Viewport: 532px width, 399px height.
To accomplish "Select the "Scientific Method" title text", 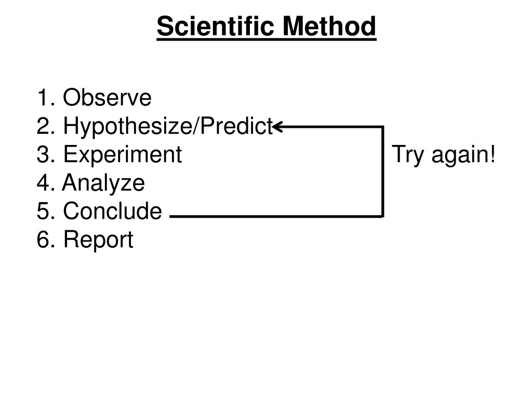I will coord(267,26).
